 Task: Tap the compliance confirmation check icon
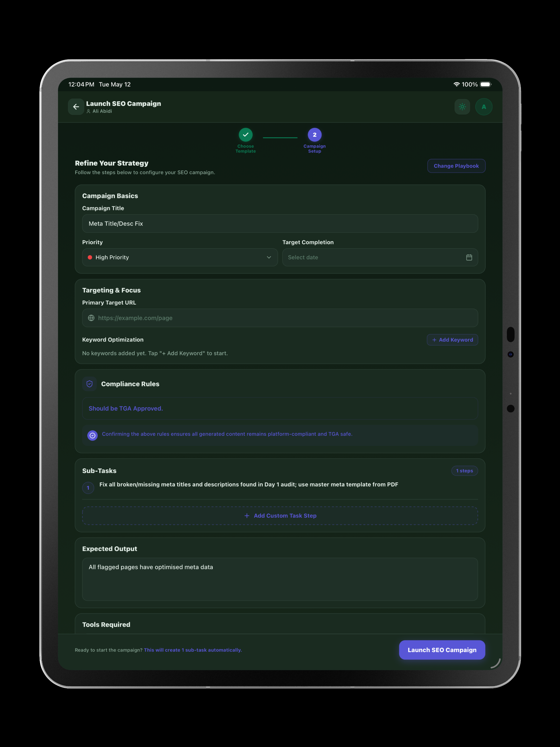(92, 435)
